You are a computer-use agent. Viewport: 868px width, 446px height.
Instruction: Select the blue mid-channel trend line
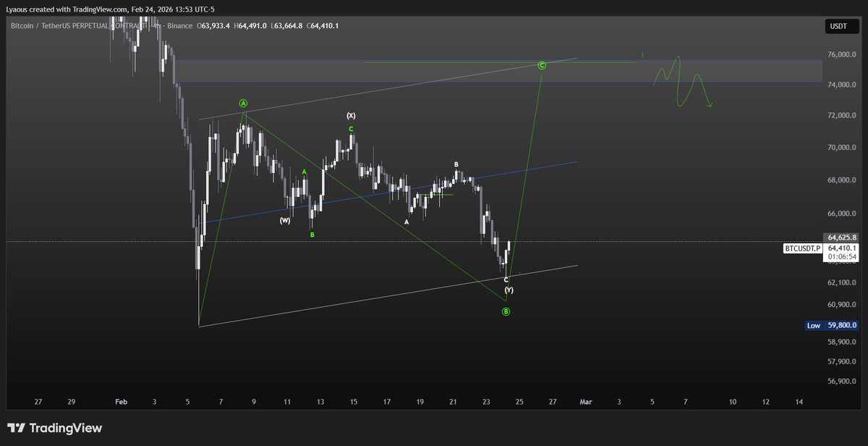pyautogui.click(x=391, y=192)
